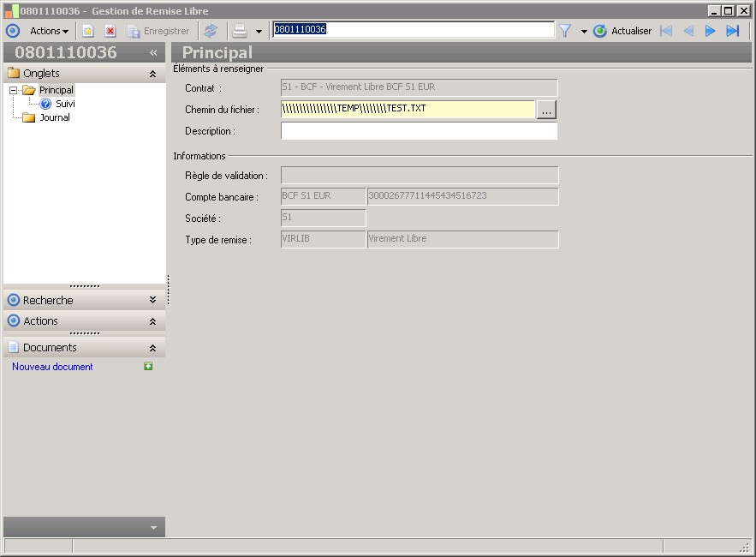Click the Informations group label
Viewport: 756px width, 557px height.
pyautogui.click(x=199, y=156)
